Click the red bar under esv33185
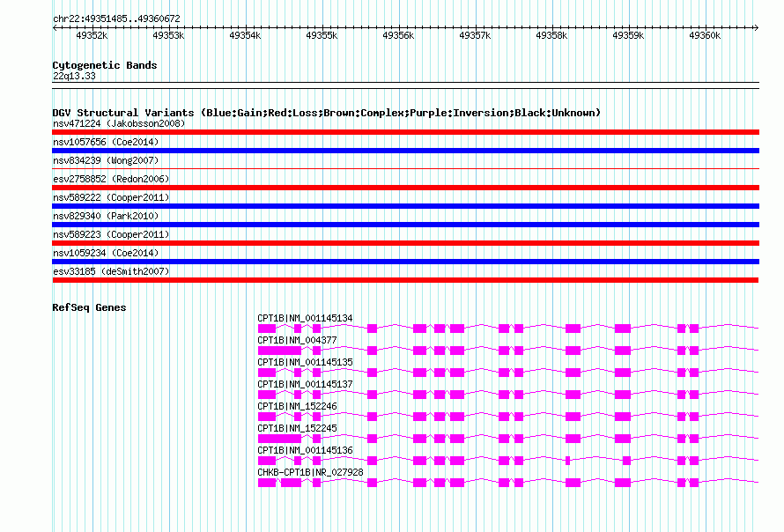Viewport: 784px width, 532px height. (x=405, y=280)
